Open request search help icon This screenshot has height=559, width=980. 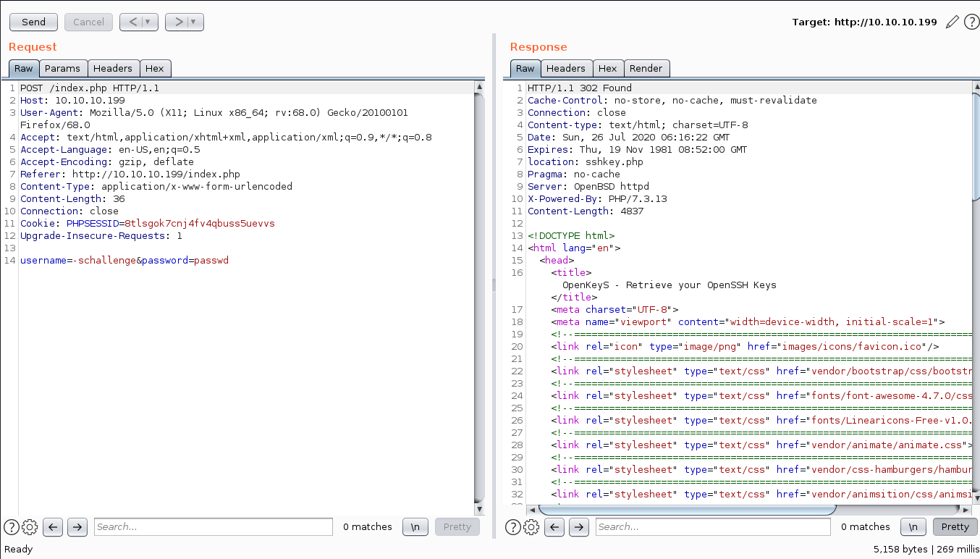tap(12, 526)
